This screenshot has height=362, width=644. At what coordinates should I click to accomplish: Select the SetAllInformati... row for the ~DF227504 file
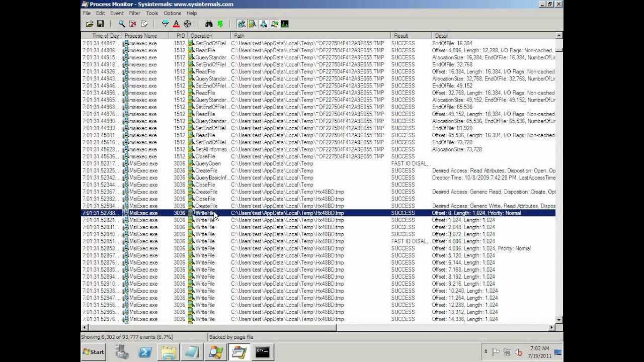(x=318, y=150)
